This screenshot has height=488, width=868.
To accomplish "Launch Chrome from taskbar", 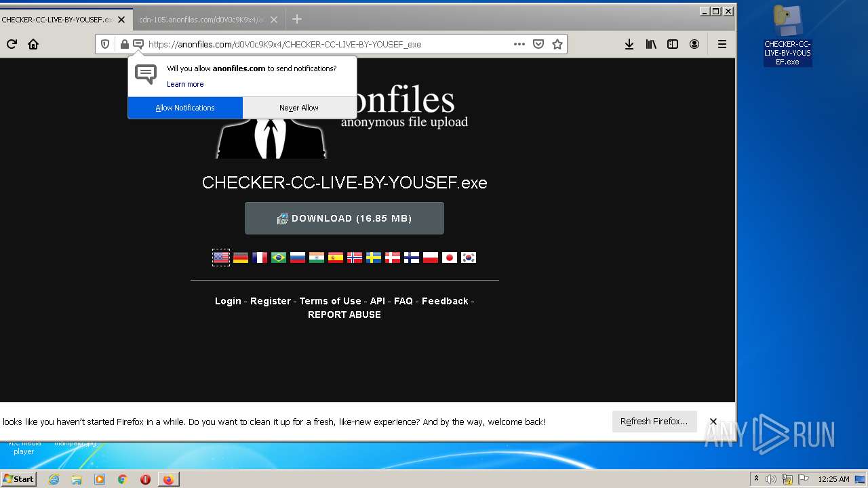I will coord(123,479).
